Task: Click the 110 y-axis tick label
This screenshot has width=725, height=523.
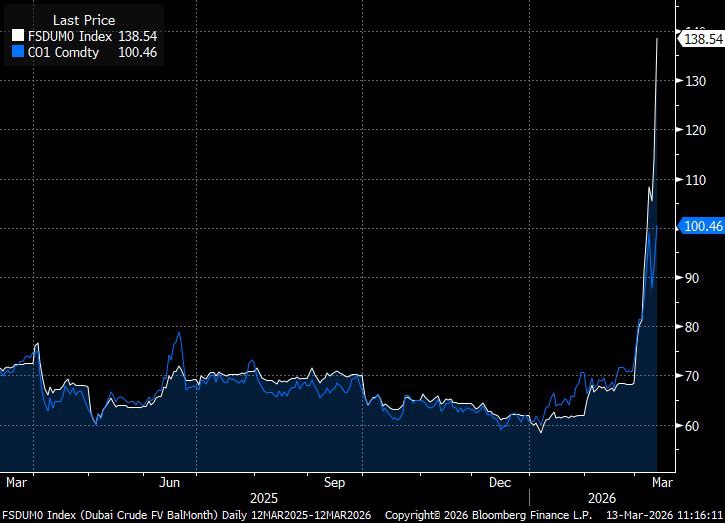Action: click(x=695, y=180)
